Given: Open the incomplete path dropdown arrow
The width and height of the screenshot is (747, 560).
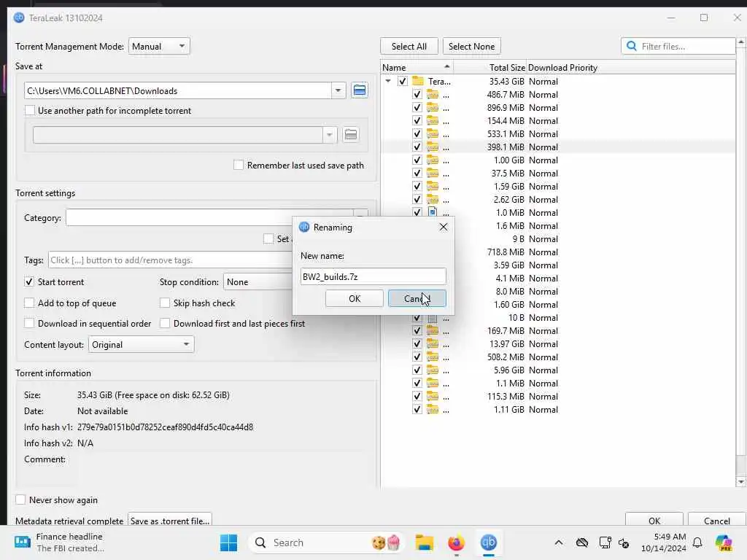Looking at the screenshot, I should [329, 135].
